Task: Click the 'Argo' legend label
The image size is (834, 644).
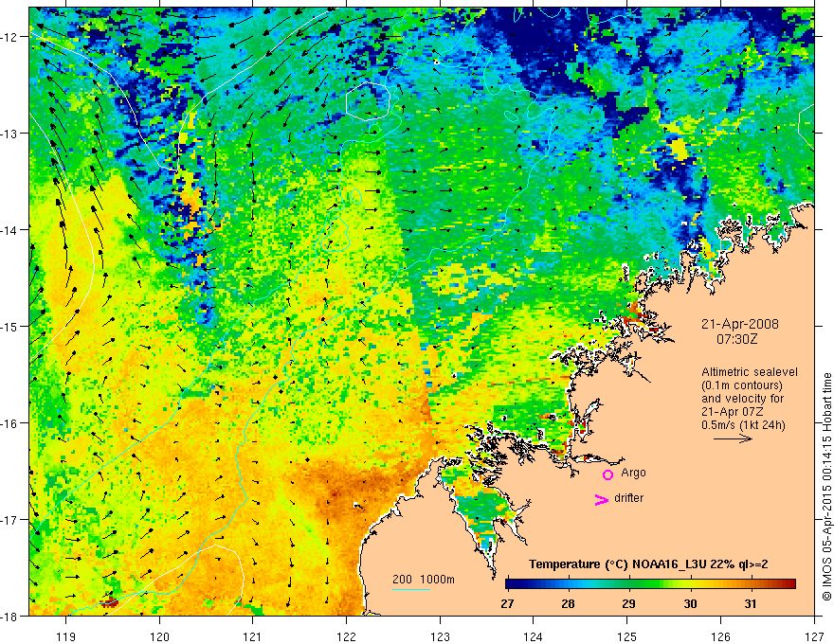Action: click(633, 473)
